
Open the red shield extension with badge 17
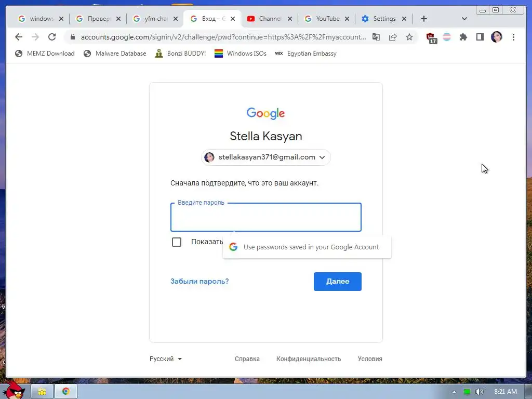coord(431,37)
